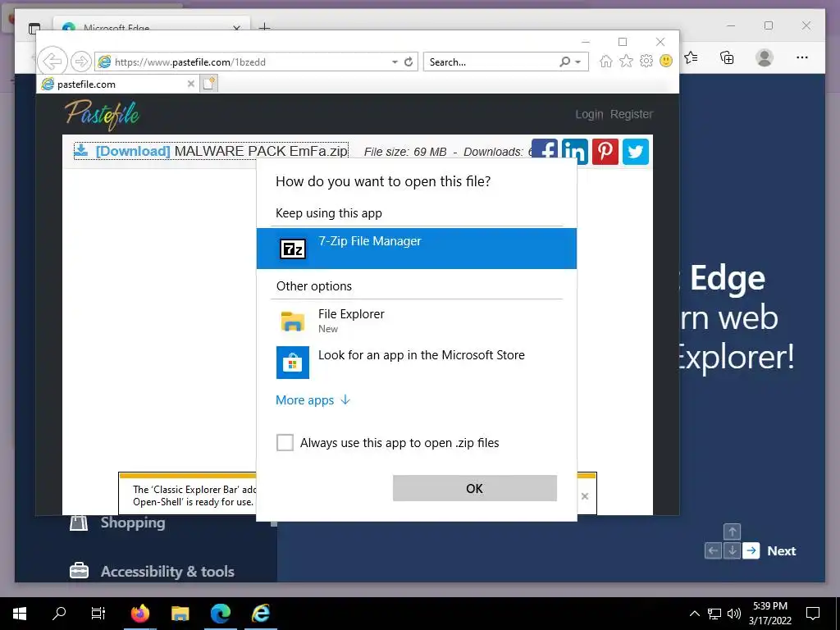Close the pastefile.com tab
Image resolution: width=840 pixels, height=630 pixels.
coord(190,84)
